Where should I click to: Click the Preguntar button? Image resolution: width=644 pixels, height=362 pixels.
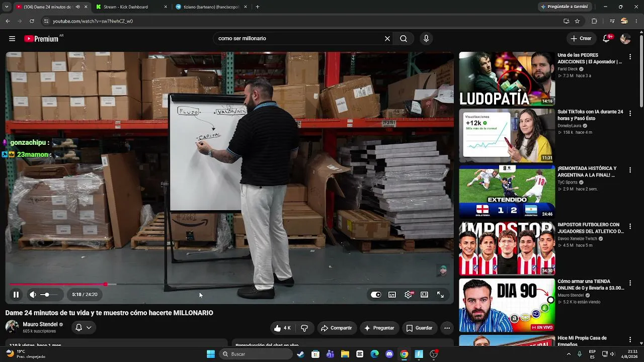379,328
